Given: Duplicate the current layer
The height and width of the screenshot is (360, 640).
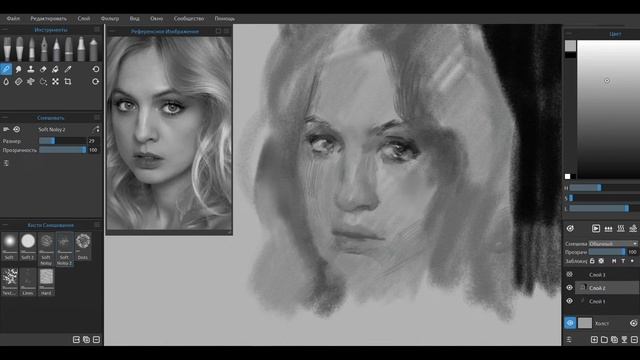Looking at the screenshot, I should pyautogui.click(x=614, y=340).
